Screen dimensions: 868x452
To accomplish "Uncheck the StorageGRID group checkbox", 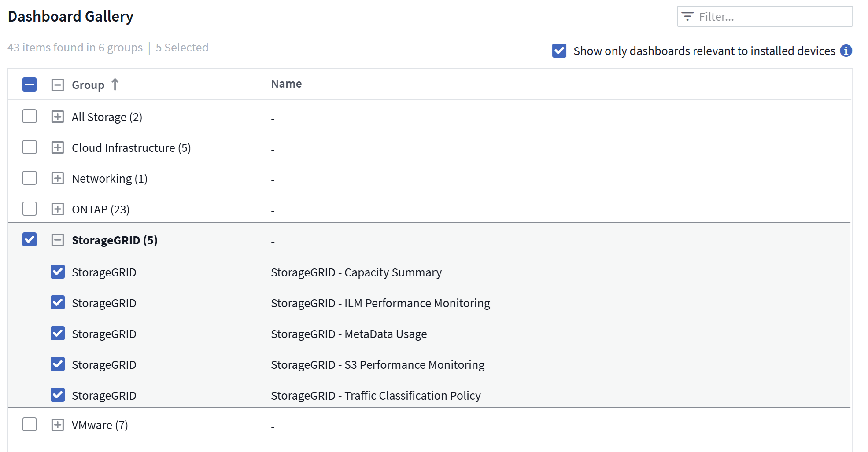I will [30, 239].
